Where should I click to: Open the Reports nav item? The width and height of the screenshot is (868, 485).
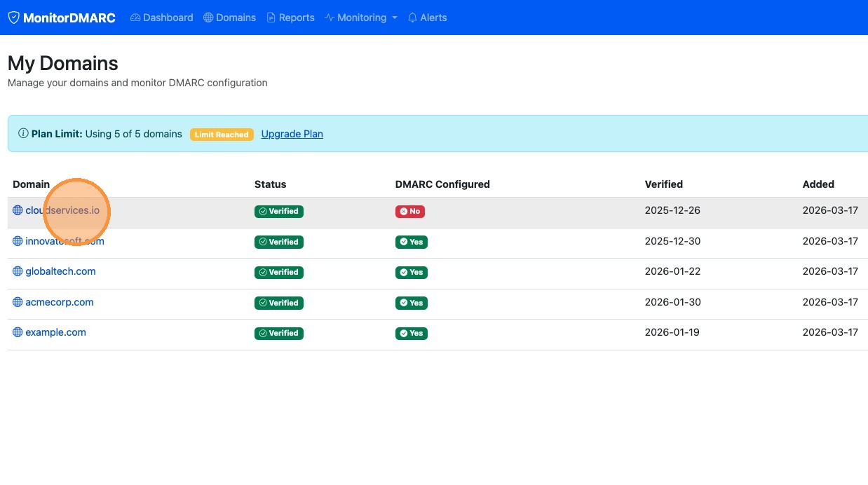tap(290, 18)
